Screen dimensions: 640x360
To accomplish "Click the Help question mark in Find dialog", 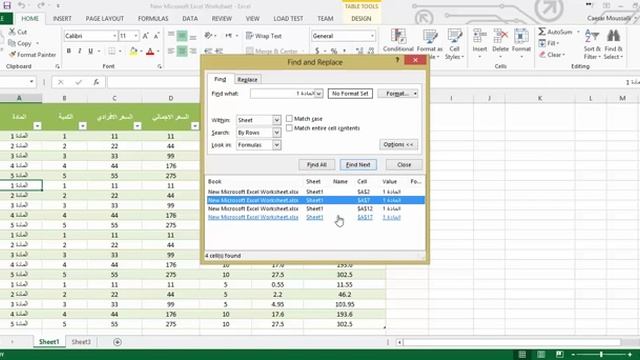I will 397,60.
